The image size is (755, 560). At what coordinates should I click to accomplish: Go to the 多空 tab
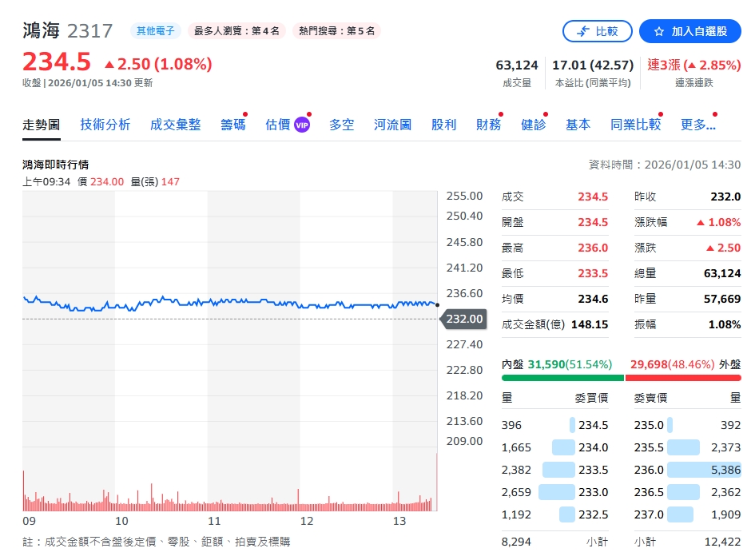coord(341,125)
